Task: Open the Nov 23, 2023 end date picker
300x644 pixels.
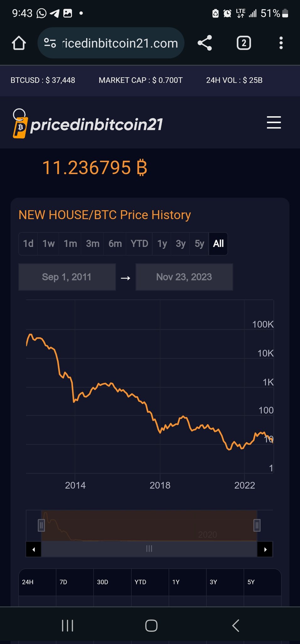Action: (184, 277)
